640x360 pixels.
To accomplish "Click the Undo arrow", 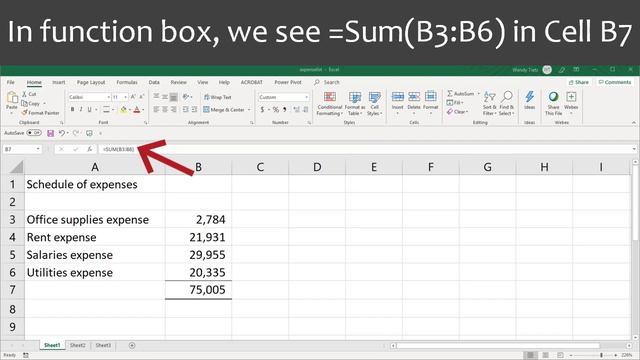I will coord(61,133).
